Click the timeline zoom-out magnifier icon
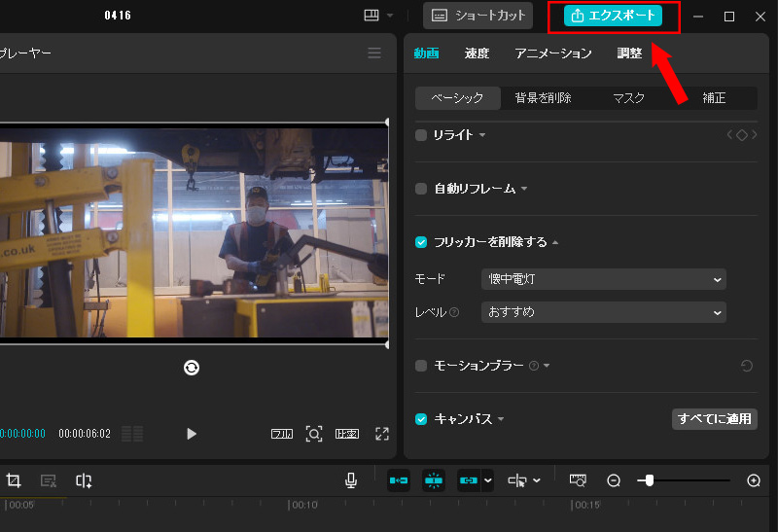 click(x=614, y=480)
